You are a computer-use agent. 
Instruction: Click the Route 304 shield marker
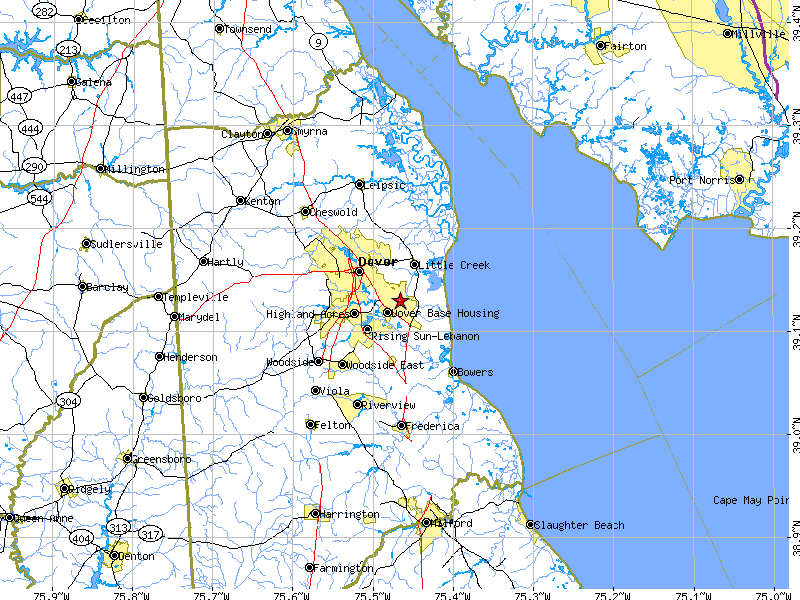pos(69,401)
